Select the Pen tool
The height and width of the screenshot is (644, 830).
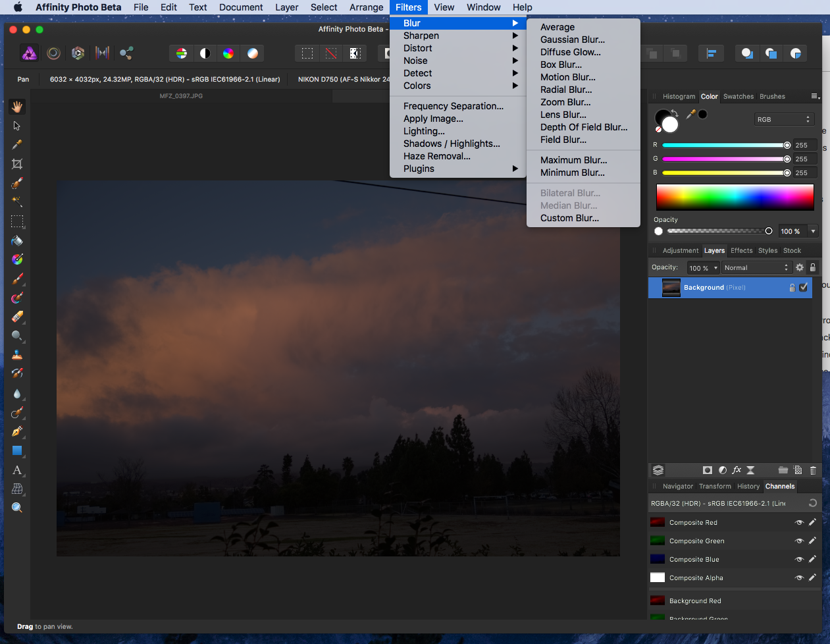17,431
